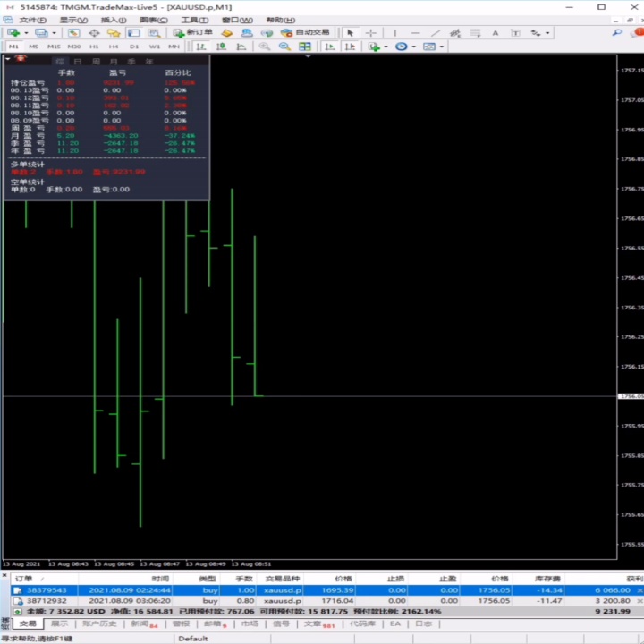Launch MetaEditor with the yellow diamond icon
The height and width of the screenshot is (644, 644).
click(x=226, y=33)
